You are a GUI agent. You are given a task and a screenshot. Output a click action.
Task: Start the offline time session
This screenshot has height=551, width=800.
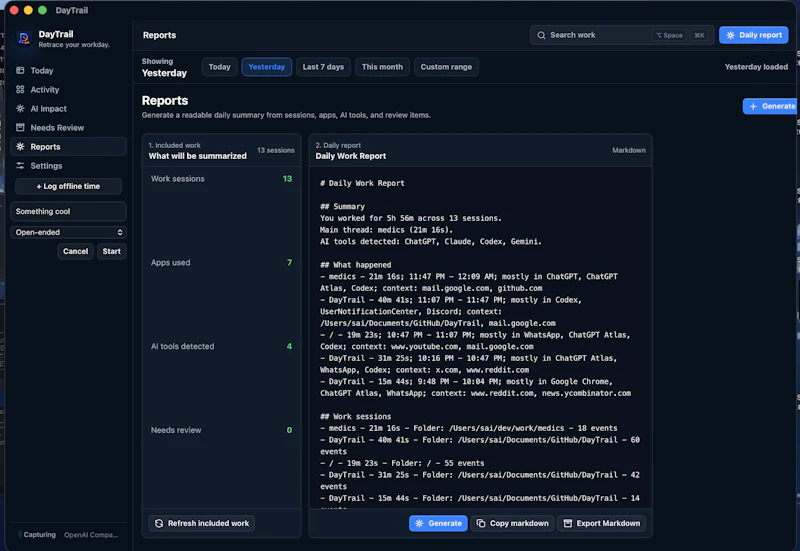(112, 251)
